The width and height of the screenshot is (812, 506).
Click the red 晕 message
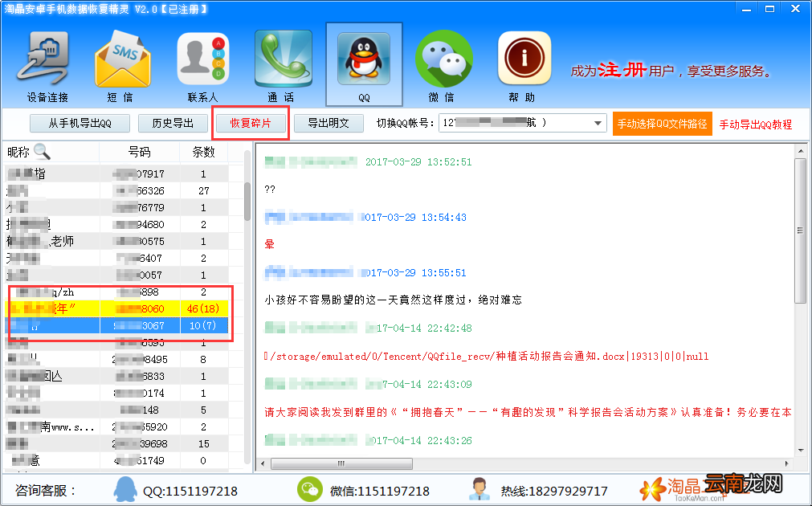[x=269, y=244]
